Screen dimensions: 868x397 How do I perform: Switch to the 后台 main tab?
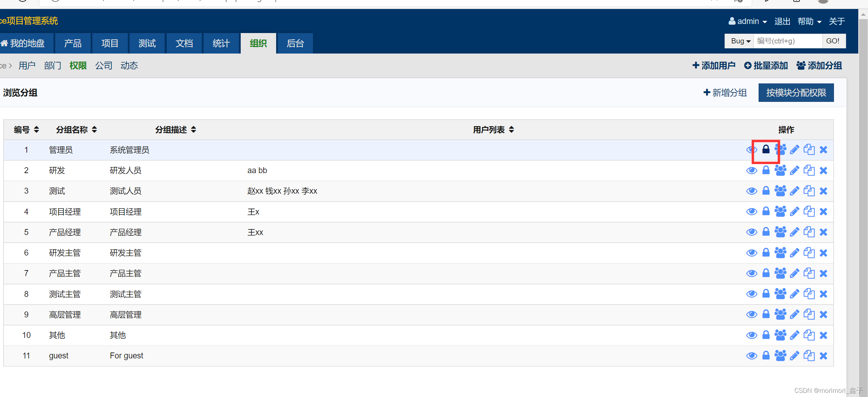(295, 43)
